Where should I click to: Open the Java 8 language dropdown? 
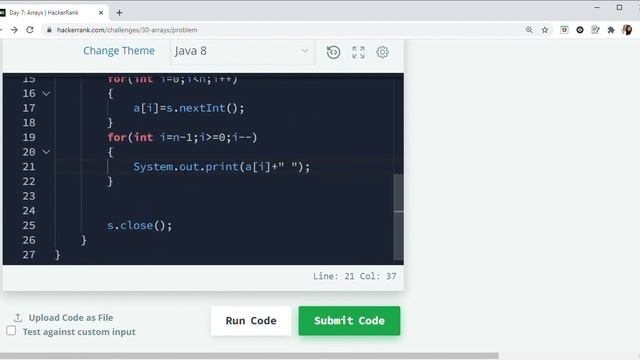point(242,51)
